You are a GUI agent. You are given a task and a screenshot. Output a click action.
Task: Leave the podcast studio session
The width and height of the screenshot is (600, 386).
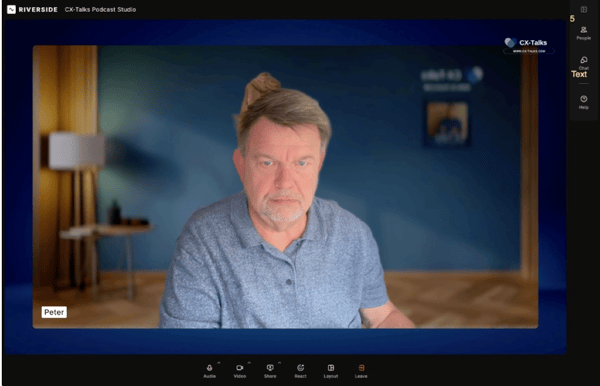pyautogui.click(x=361, y=371)
